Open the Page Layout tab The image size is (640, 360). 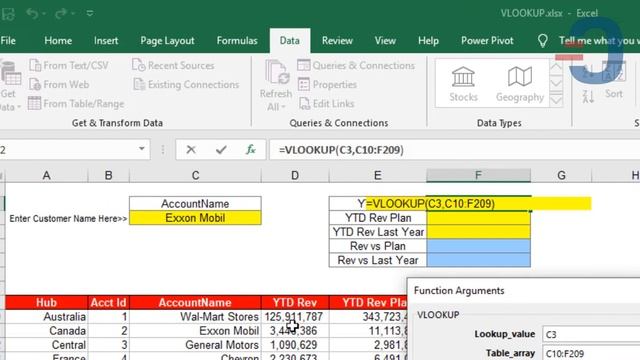[167, 40]
